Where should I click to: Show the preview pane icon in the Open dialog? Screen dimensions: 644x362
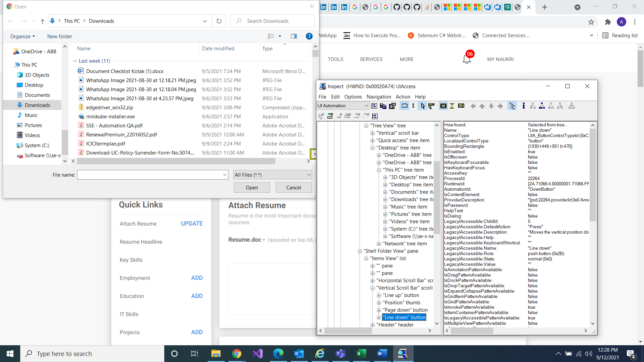(294, 36)
